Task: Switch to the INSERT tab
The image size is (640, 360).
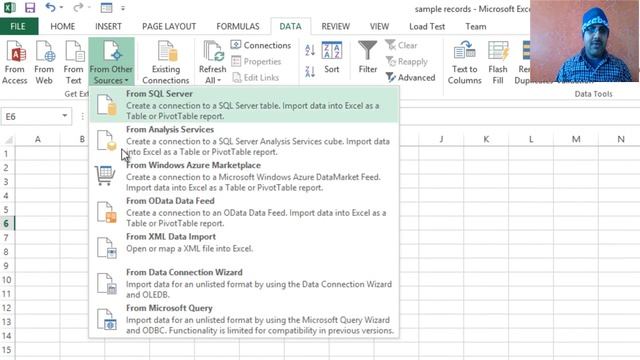Action: 108,27
